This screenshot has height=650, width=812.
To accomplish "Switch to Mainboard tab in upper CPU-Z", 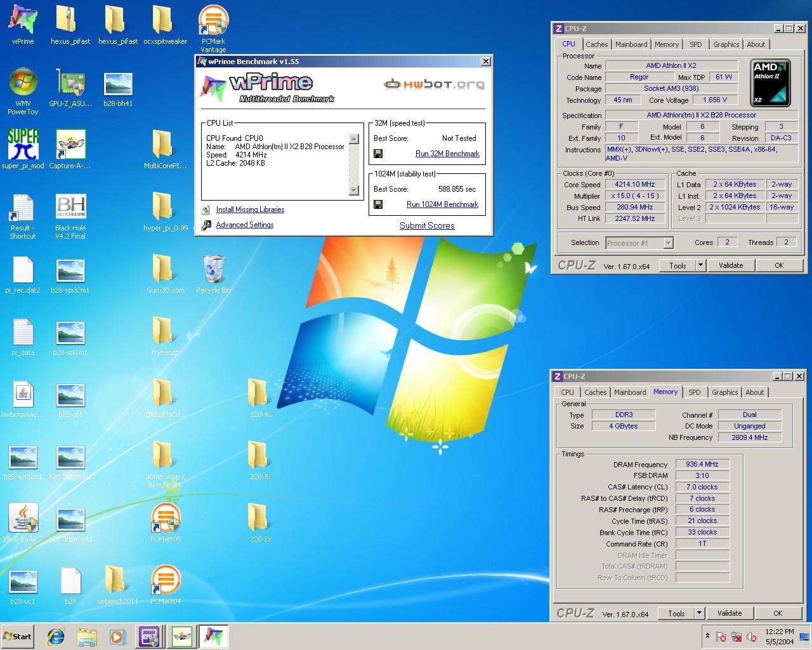I will coord(631,44).
